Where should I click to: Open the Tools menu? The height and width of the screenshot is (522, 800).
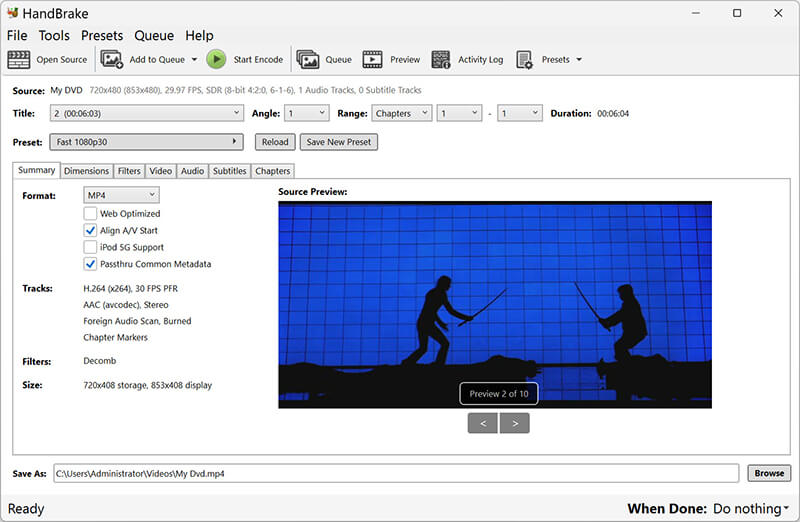pyautogui.click(x=54, y=36)
